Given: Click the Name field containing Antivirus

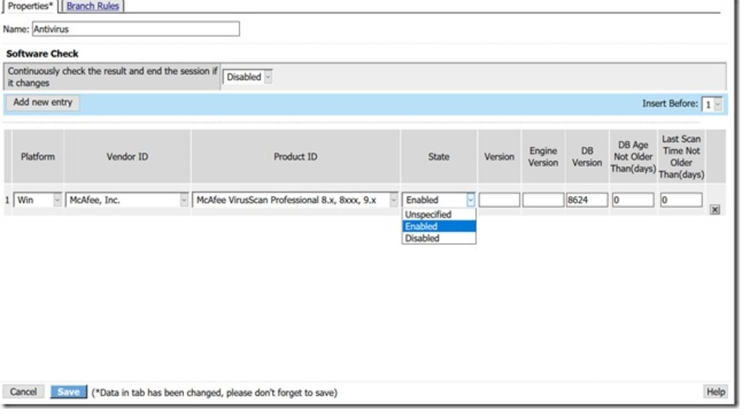Looking at the screenshot, I should (x=135, y=30).
